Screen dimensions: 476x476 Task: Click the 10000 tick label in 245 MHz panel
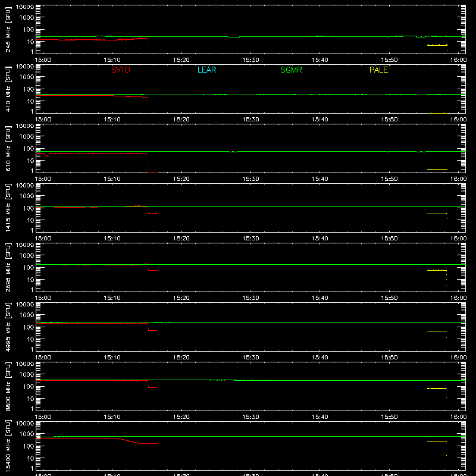pyautogui.click(x=25, y=7)
